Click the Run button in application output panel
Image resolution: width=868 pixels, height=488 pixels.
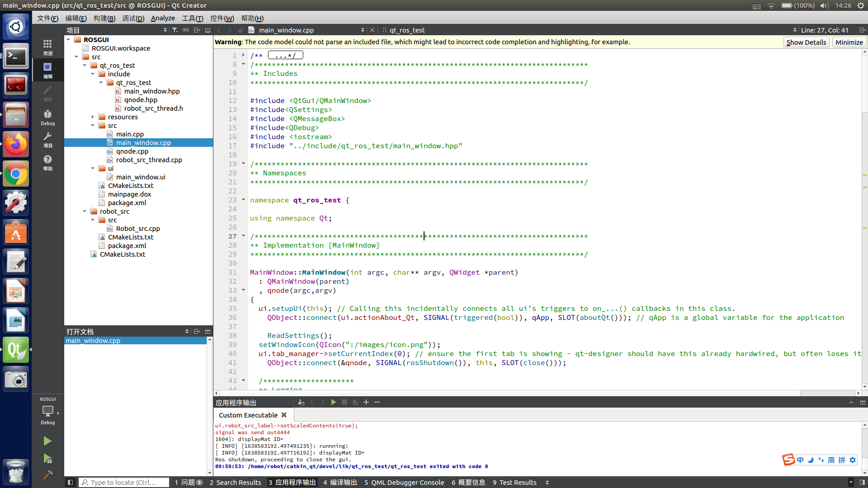(333, 402)
